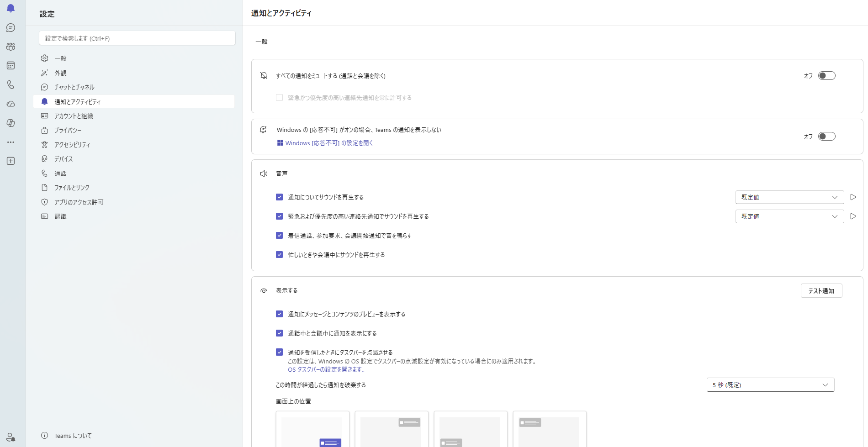Click the テスト通知 button
868x447 pixels.
pos(821,291)
